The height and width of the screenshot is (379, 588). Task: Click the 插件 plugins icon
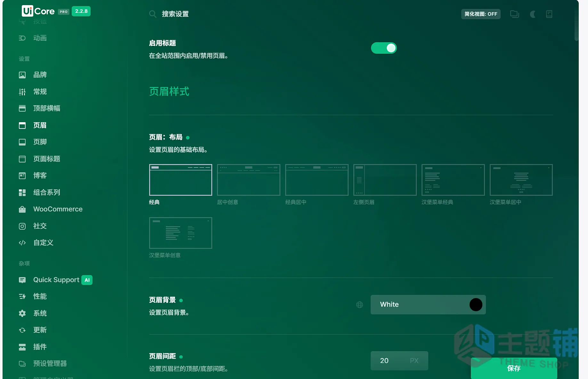(x=22, y=347)
